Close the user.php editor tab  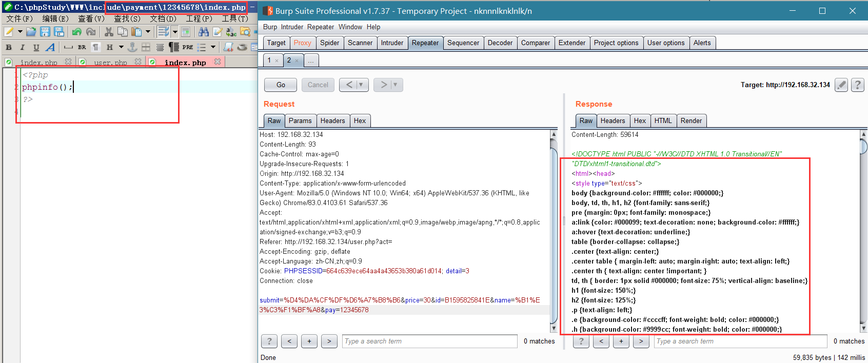(138, 62)
